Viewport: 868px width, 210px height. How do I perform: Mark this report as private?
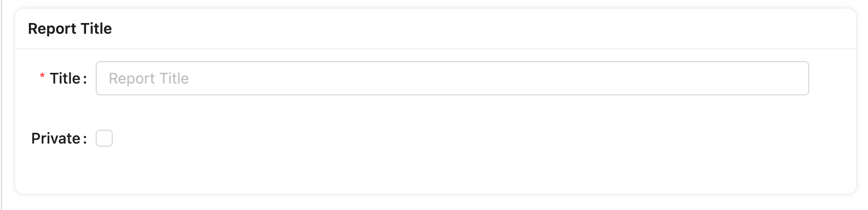[104, 138]
